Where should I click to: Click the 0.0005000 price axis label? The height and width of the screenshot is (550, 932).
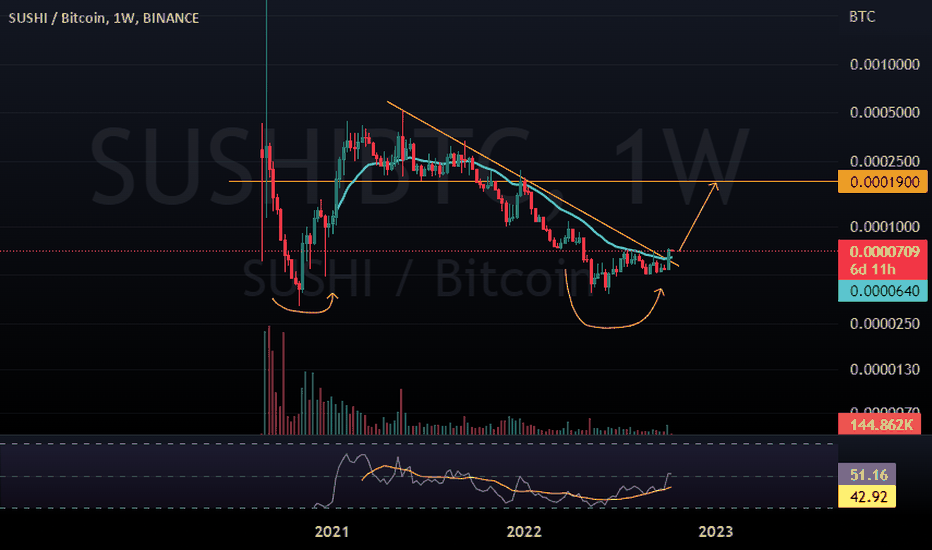point(884,112)
